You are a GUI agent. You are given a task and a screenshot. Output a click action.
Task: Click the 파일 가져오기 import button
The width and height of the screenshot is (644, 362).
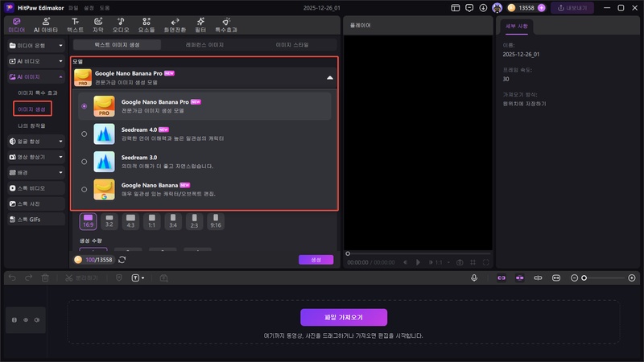click(344, 317)
